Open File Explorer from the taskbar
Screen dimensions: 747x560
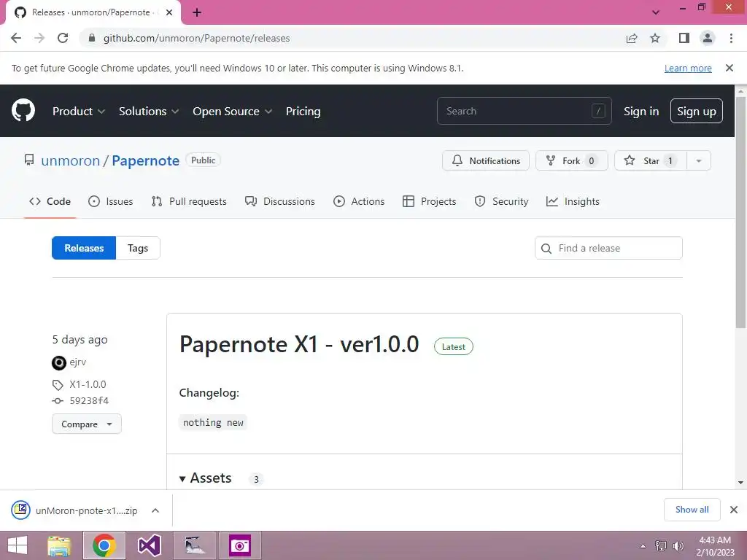click(60, 545)
